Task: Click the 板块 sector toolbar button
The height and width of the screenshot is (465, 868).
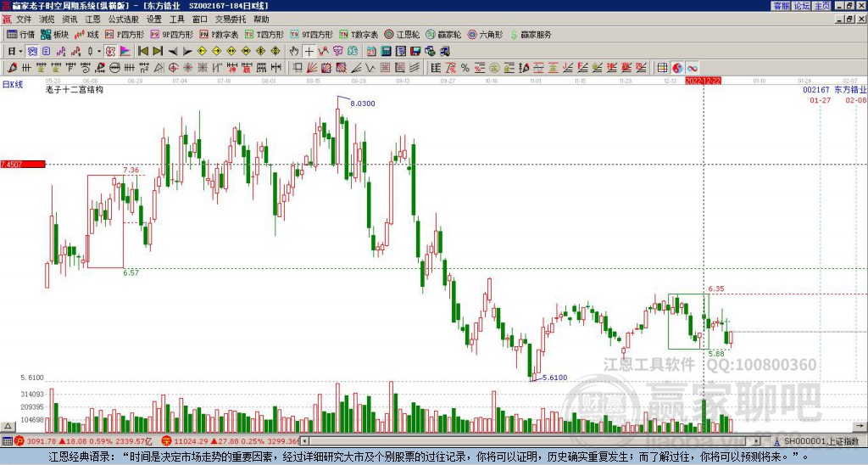Action: pyautogui.click(x=53, y=35)
